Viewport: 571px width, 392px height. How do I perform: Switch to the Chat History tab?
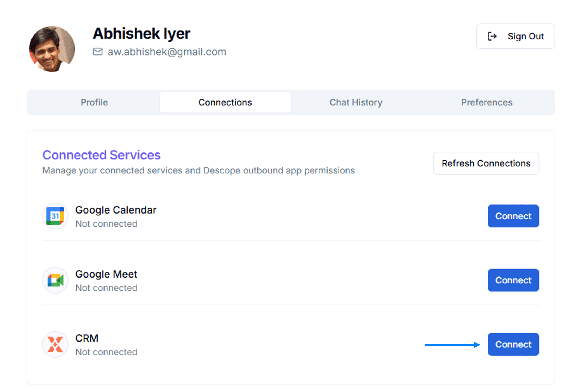point(356,102)
